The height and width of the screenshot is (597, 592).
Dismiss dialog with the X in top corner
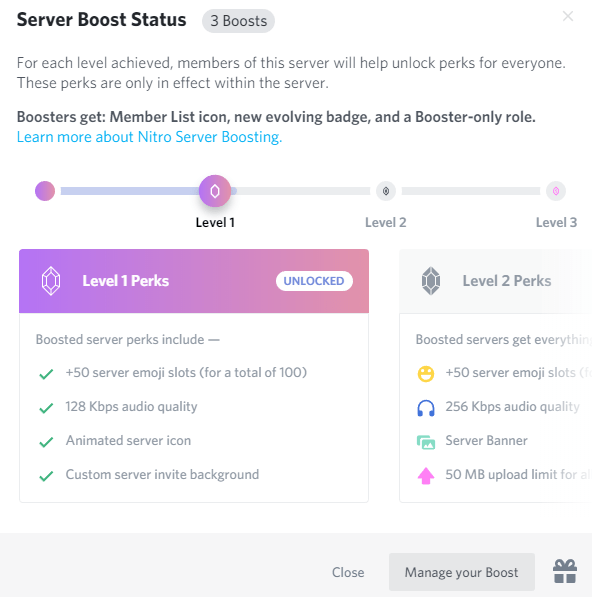pyautogui.click(x=568, y=16)
